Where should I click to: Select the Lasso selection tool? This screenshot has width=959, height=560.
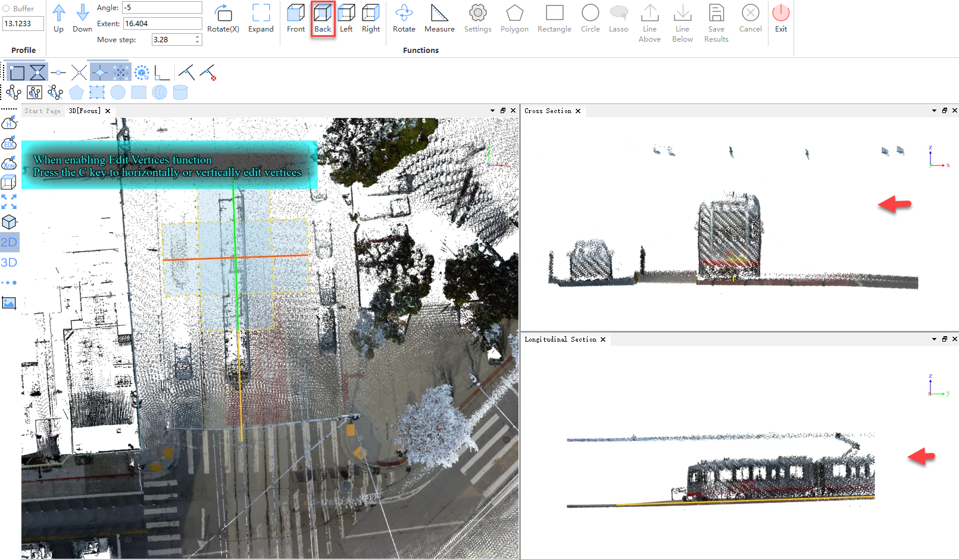pos(618,18)
